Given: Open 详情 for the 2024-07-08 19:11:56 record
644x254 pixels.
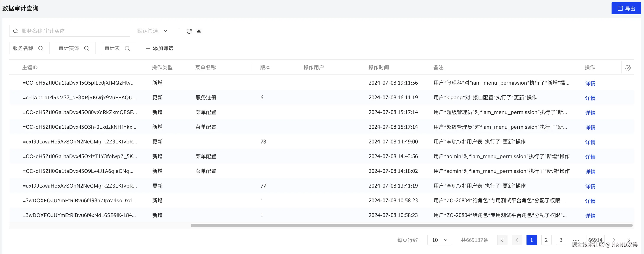Looking at the screenshot, I should click(590, 83).
